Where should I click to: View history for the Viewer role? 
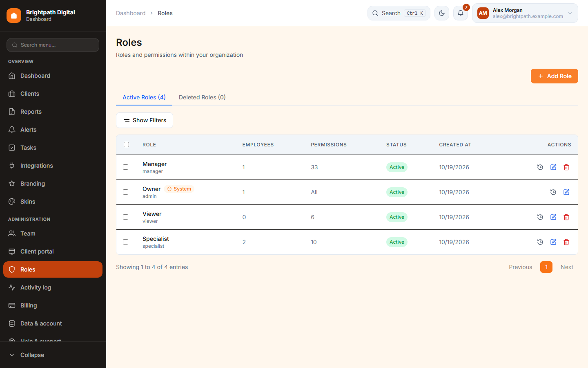pos(540,217)
